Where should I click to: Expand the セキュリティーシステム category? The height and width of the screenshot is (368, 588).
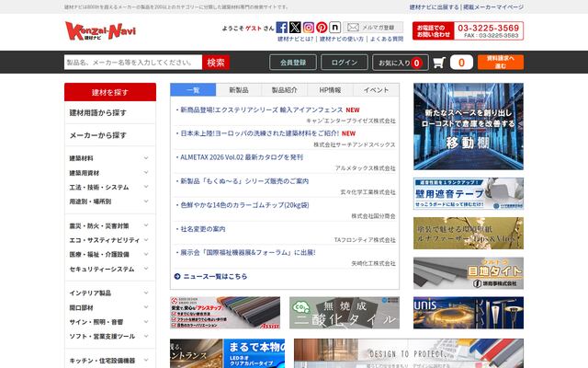click(x=109, y=269)
